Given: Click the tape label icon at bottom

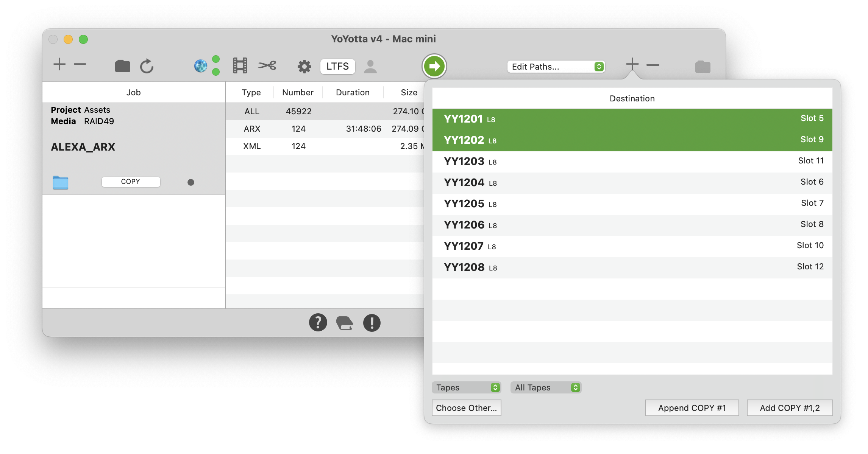Looking at the screenshot, I should pyautogui.click(x=345, y=323).
